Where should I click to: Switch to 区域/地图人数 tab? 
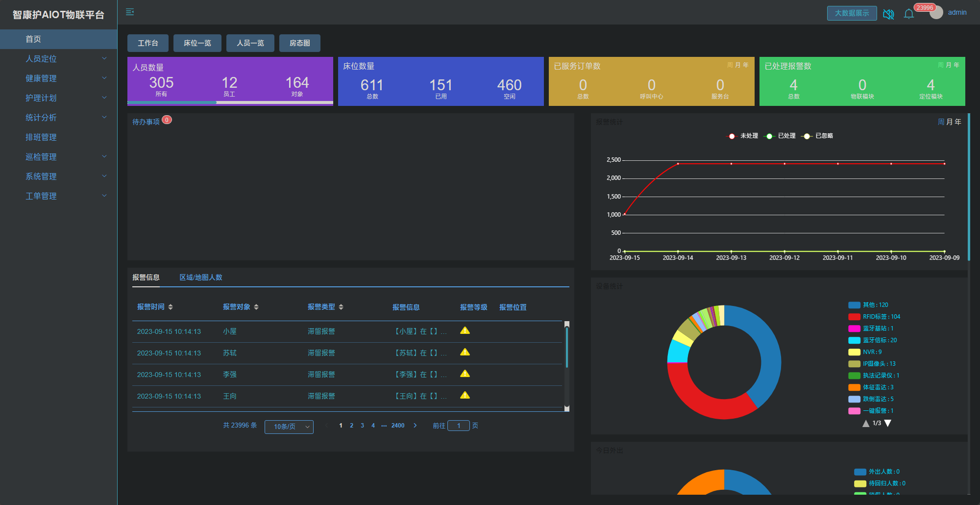point(201,278)
